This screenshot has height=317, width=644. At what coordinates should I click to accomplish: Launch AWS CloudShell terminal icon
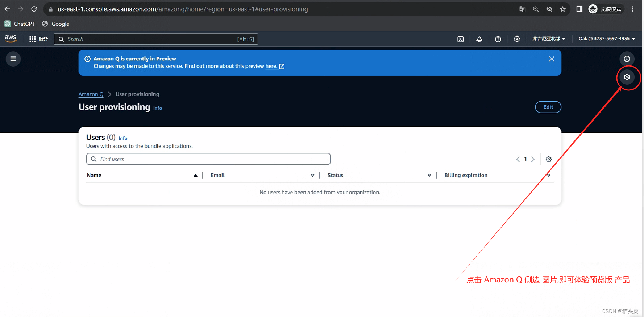click(x=460, y=39)
